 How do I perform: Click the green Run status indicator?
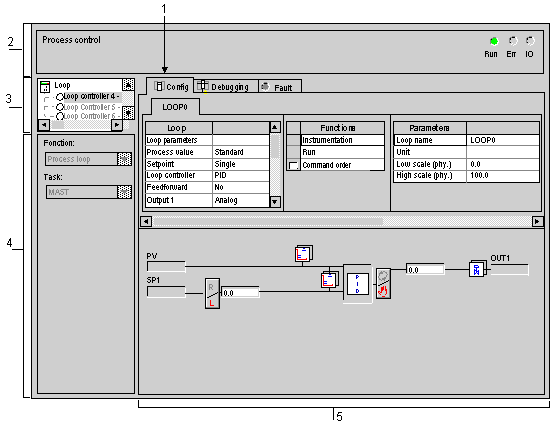click(x=494, y=42)
